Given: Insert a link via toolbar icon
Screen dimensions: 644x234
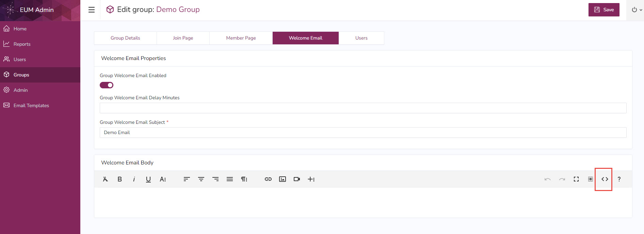Looking at the screenshot, I should coord(268,179).
